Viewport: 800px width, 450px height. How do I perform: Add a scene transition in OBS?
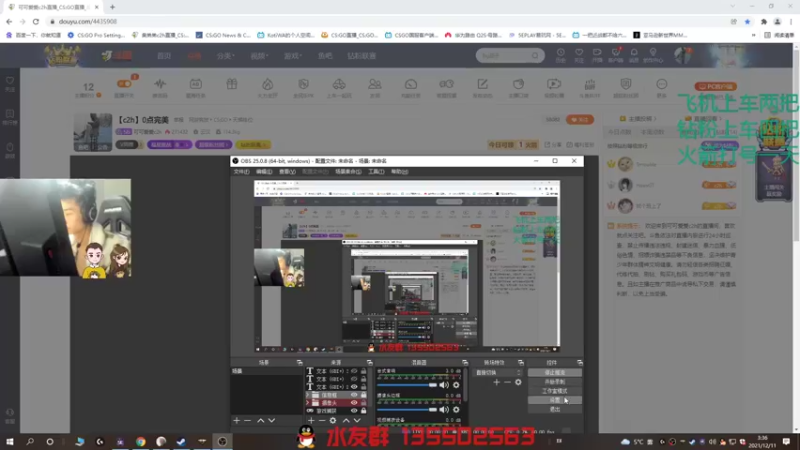click(496, 382)
